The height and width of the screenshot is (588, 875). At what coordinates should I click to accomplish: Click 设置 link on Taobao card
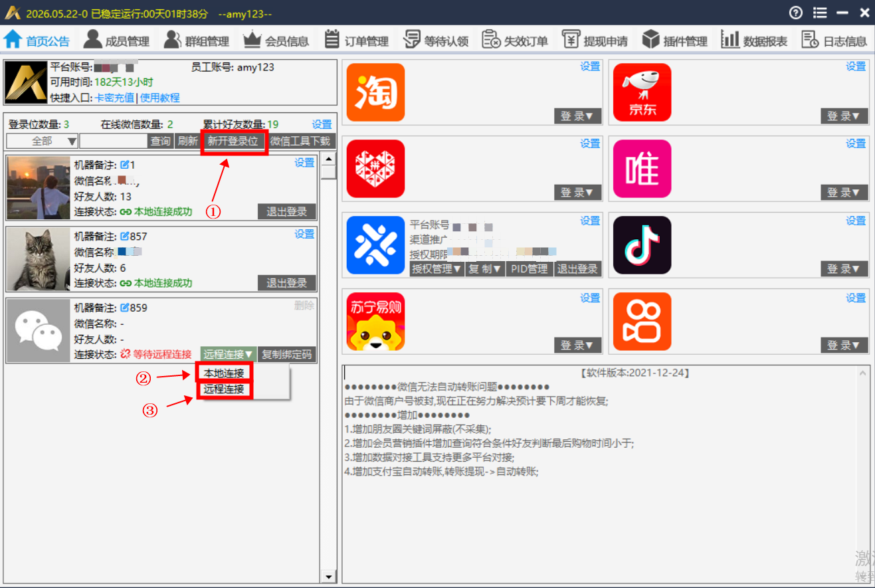[590, 66]
